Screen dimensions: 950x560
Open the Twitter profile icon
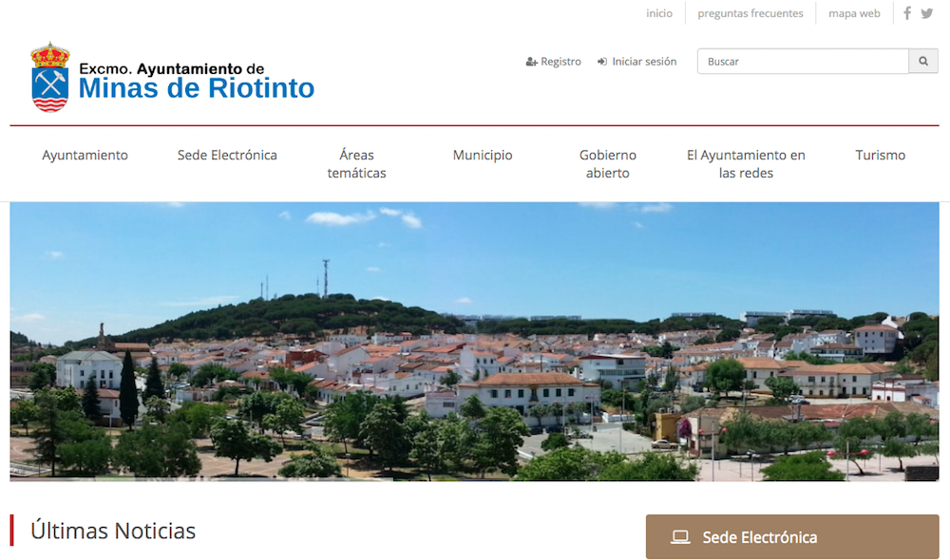(927, 13)
